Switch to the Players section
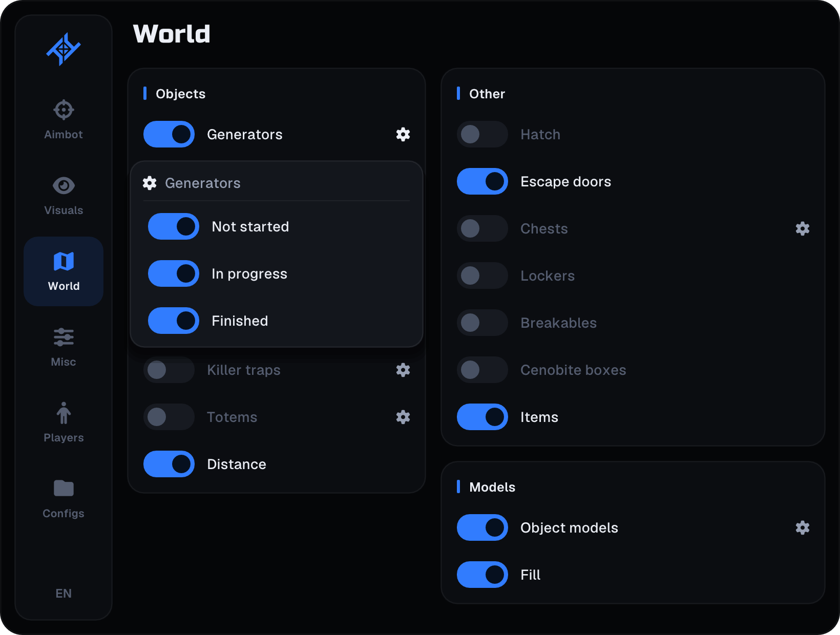The height and width of the screenshot is (635, 840). (x=64, y=423)
